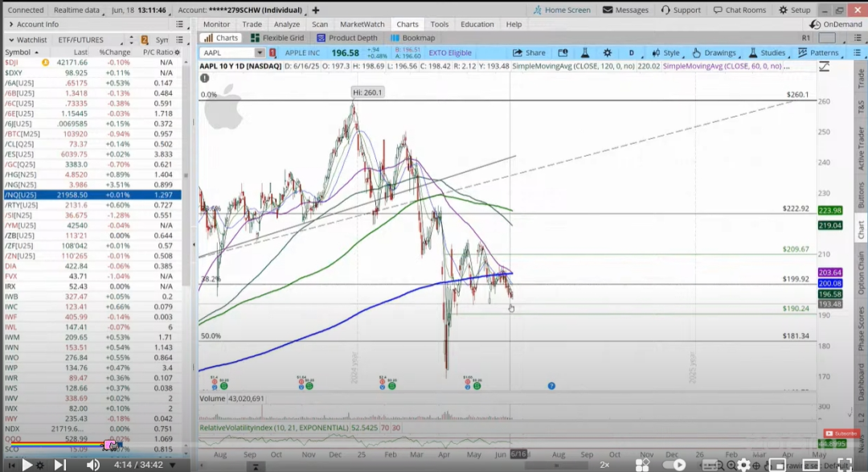Click the watchlist column settings gear
Screen dimensions: 868x472
click(177, 52)
